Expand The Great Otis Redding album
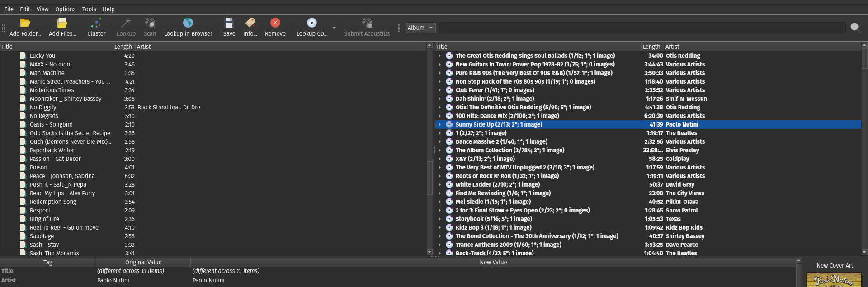Screen dimensions: 868x287 (x=439, y=56)
